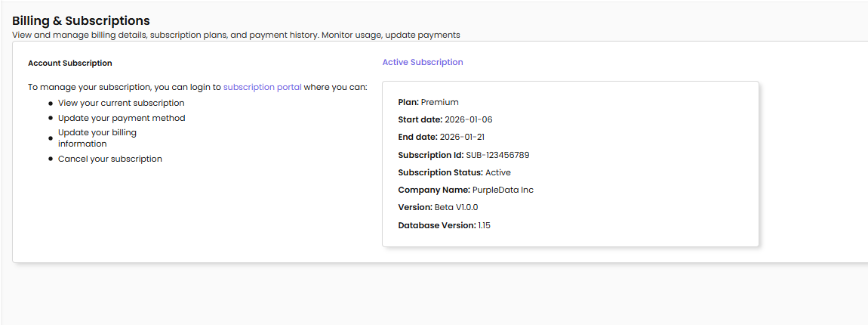Click the Subscription Status Active row
Screen dimensions: 868x325
coord(454,172)
